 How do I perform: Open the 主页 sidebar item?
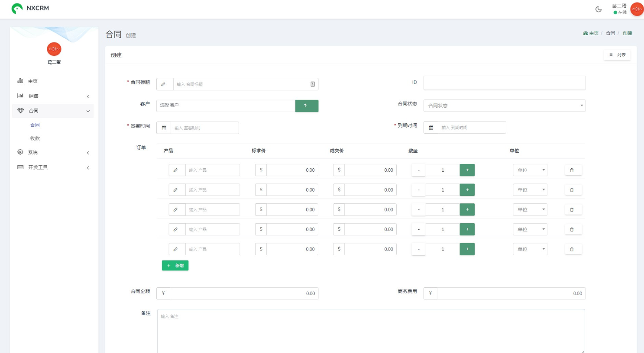coord(53,81)
